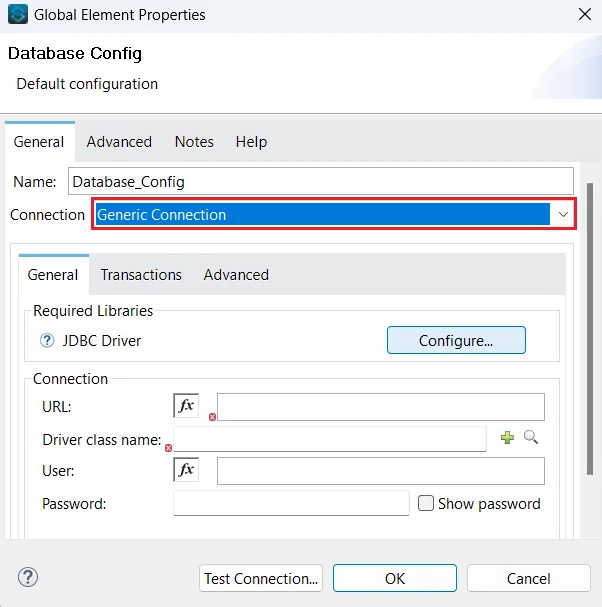
Task: Click the URL fx expression button
Action: click(186, 406)
